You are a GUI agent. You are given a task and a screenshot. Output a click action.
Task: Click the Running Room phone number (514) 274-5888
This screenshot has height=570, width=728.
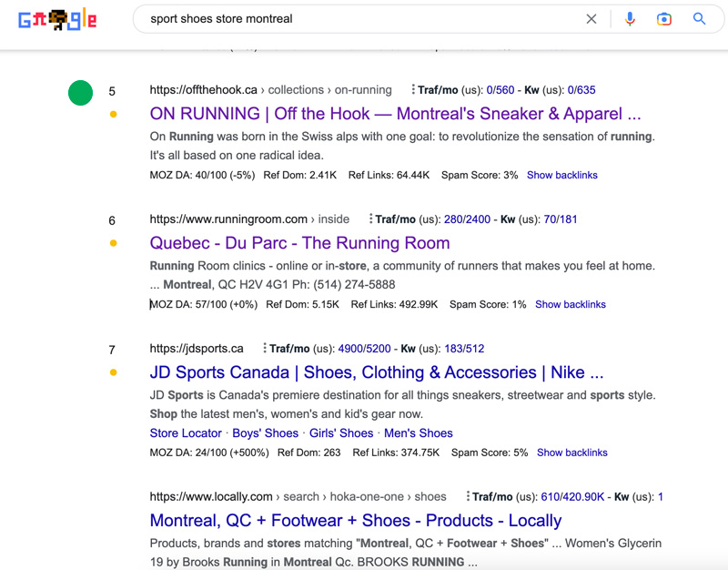coord(354,284)
